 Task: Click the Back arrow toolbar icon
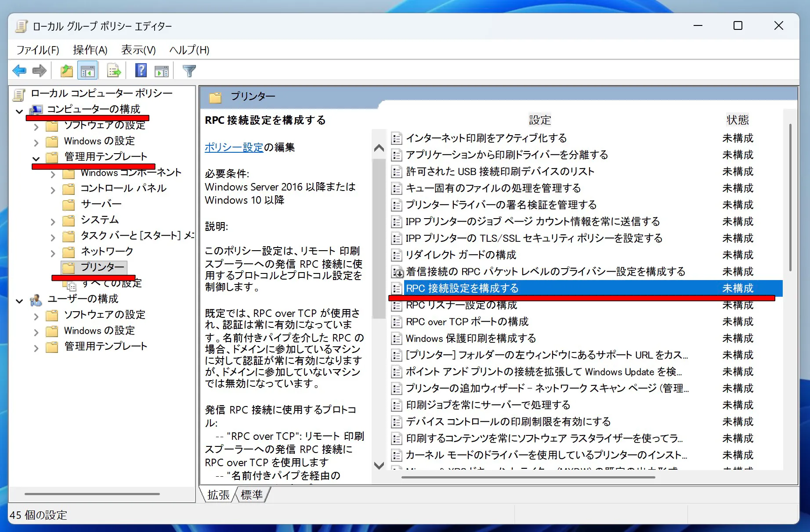(x=20, y=70)
